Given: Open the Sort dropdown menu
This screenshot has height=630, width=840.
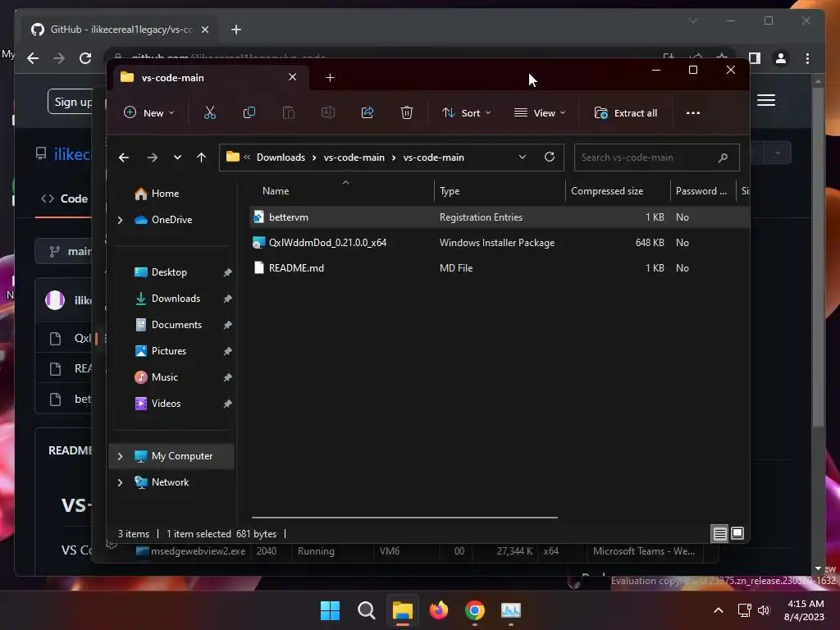Looking at the screenshot, I should pos(466,113).
